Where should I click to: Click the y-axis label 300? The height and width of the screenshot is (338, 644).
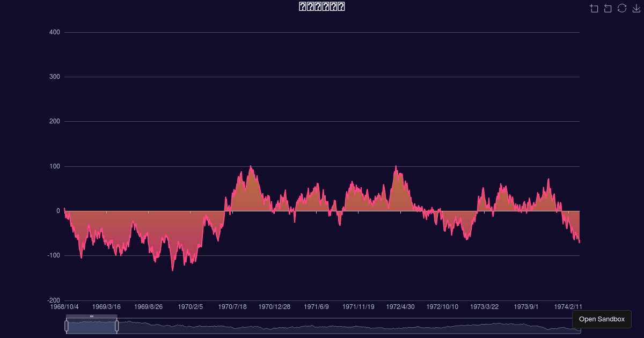pos(54,77)
